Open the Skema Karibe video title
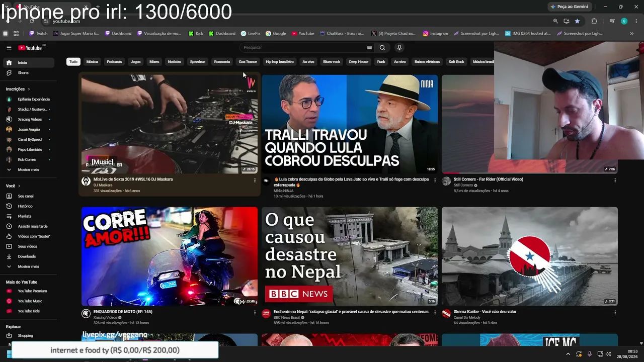The image size is (644, 362). (x=485, y=312)
